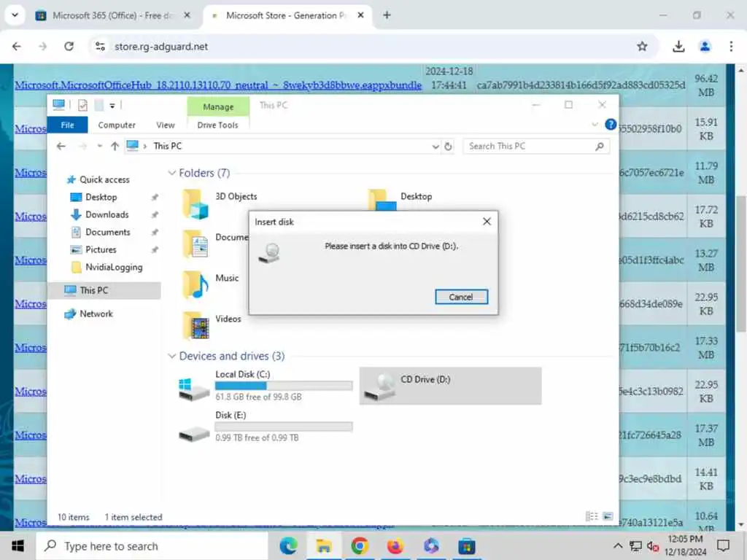Image resolution: width=747 pixels, height=560 pixels.
Task: Cancel the Insert disk dialog
Action: (461, 297)
